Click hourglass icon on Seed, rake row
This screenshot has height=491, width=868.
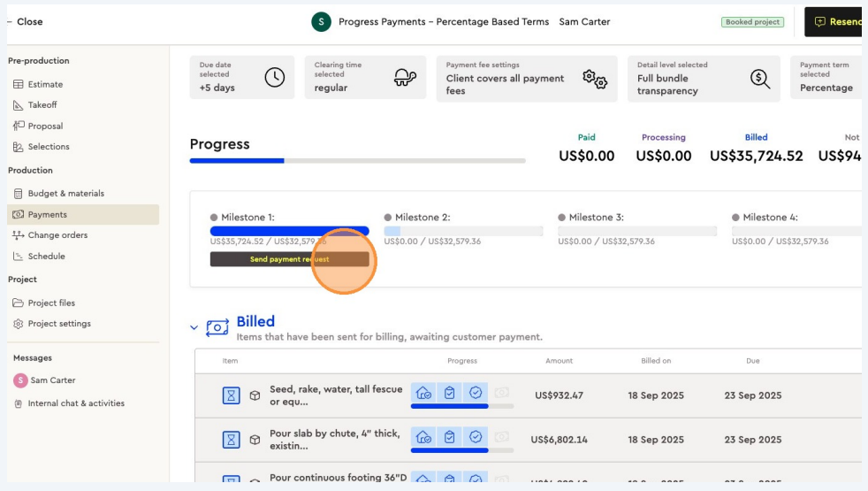pyautogui.click(x=231, y=395)
